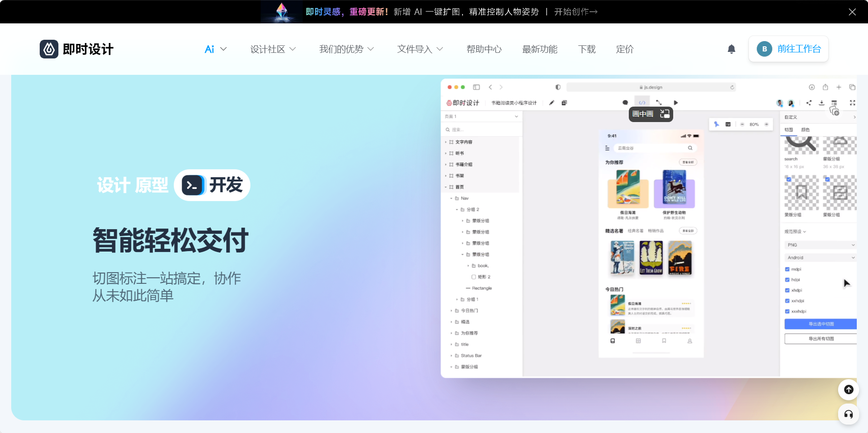Click 开始创作 link in banner
Image resolution: width=868 pixels, height=433 pixels.
coord(576,12)
